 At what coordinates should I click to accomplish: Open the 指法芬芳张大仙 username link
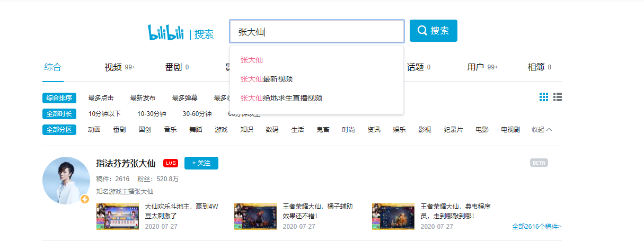pyautogui.click(x=126, y=163)
